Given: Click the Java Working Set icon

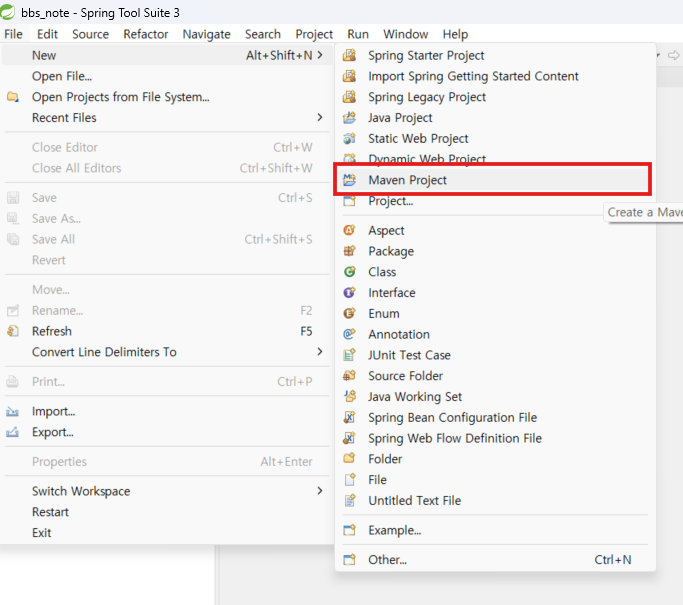Looking at the screenshot, I should (x=349, y=396).
